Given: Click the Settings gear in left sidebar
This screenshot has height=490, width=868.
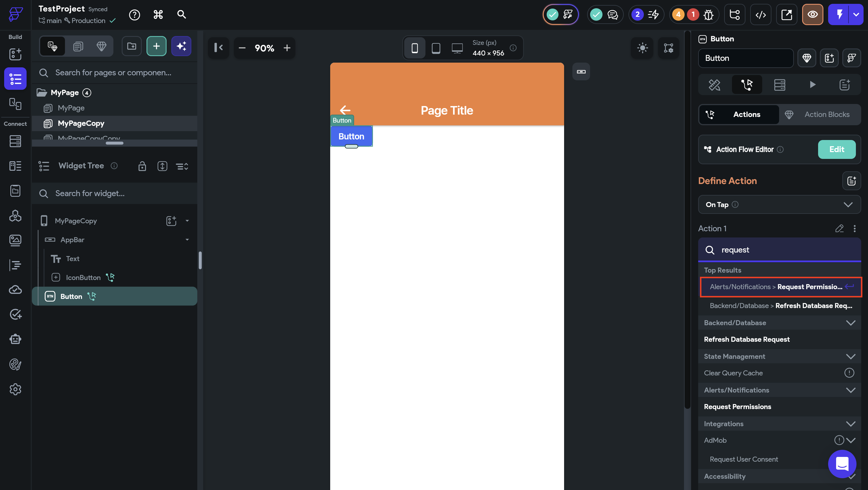Looking at the screenshot, I should [15, 389].
